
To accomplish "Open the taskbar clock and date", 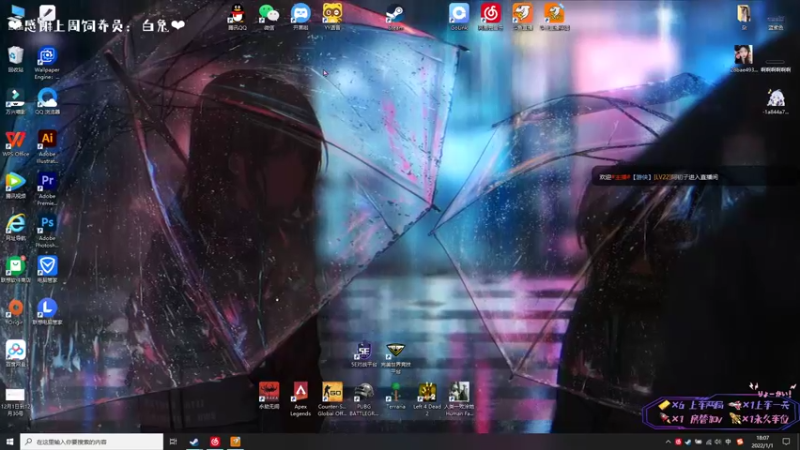I will click(762, 442).
